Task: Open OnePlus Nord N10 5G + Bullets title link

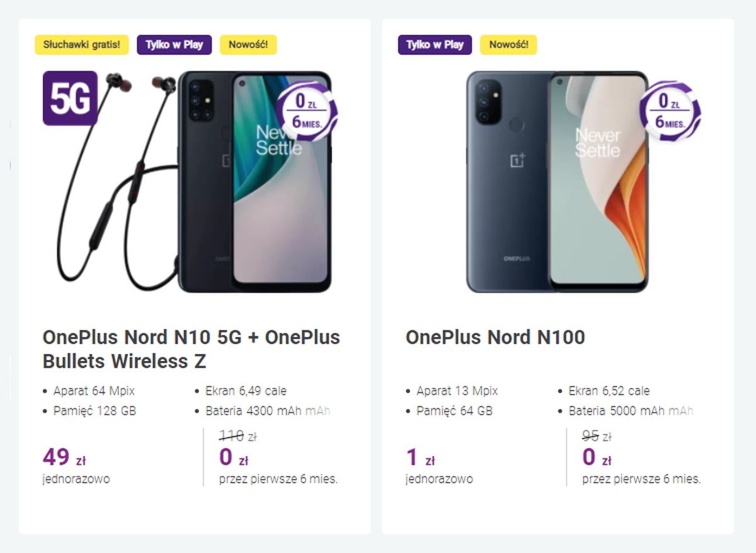Action: point(191,349)
